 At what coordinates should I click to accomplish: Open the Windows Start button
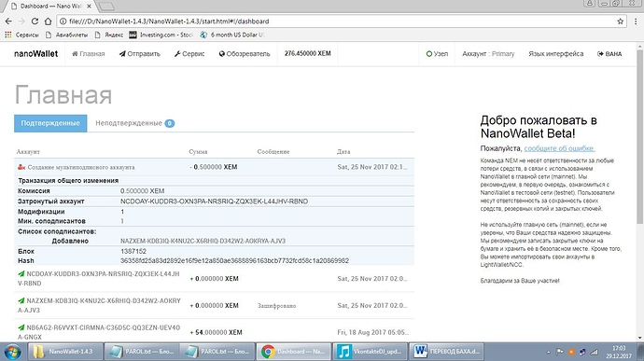[x=13, y=352]
